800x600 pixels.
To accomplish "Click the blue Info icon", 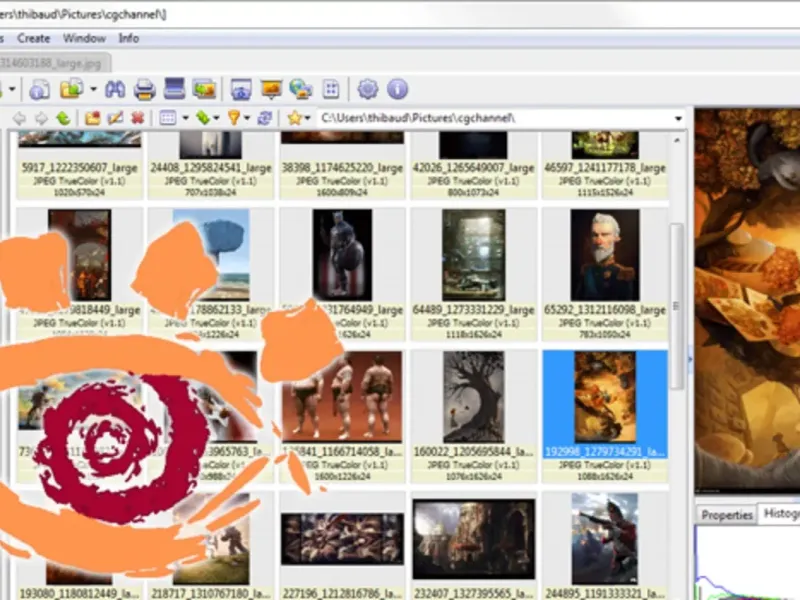I will pyautogui.click(x=397, y=89).
